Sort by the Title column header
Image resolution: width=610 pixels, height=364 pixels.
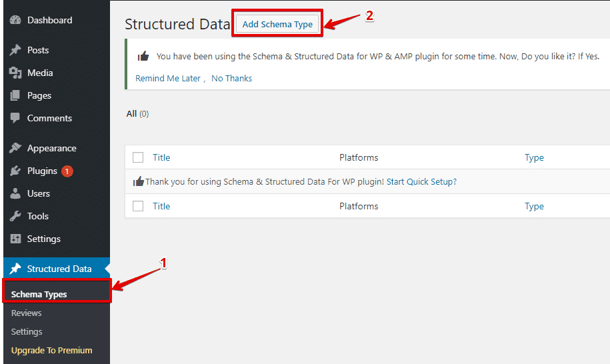161,157
